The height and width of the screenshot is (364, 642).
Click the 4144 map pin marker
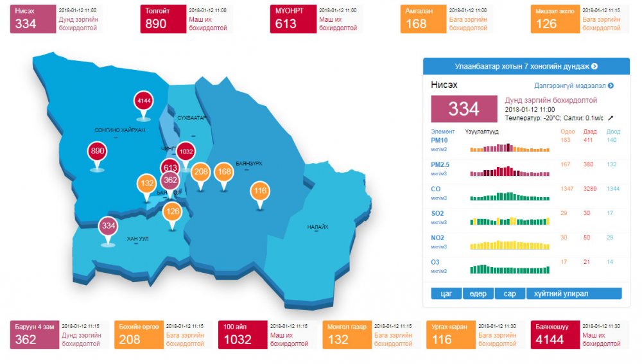click(143, 101)
